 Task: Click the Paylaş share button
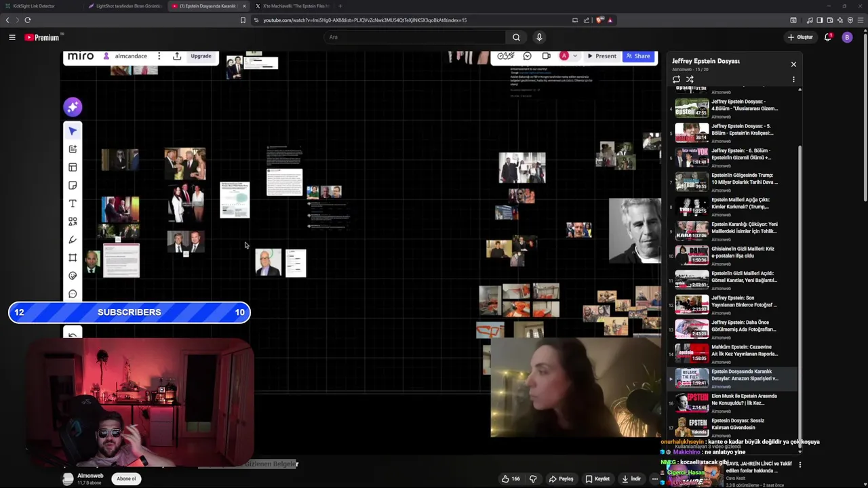click(x=561, y=479)
